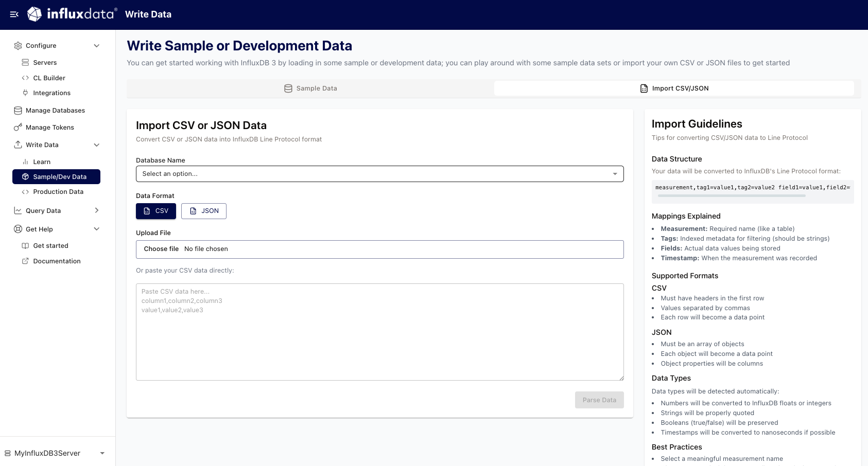Click the line protocol example horizontal scrollbar
The image size is (868, 466).
coord(732,195)
